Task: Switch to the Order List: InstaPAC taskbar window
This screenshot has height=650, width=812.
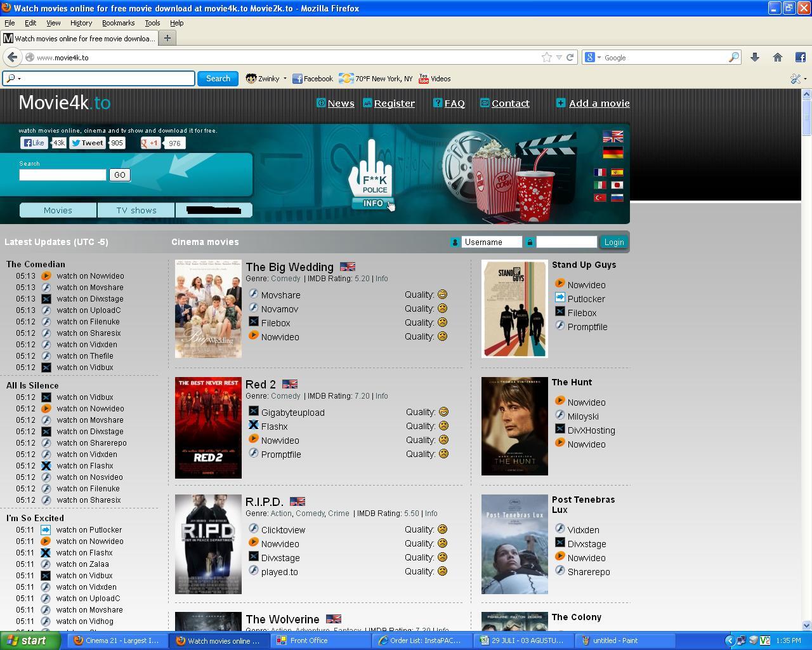Action: coord(422,640)
